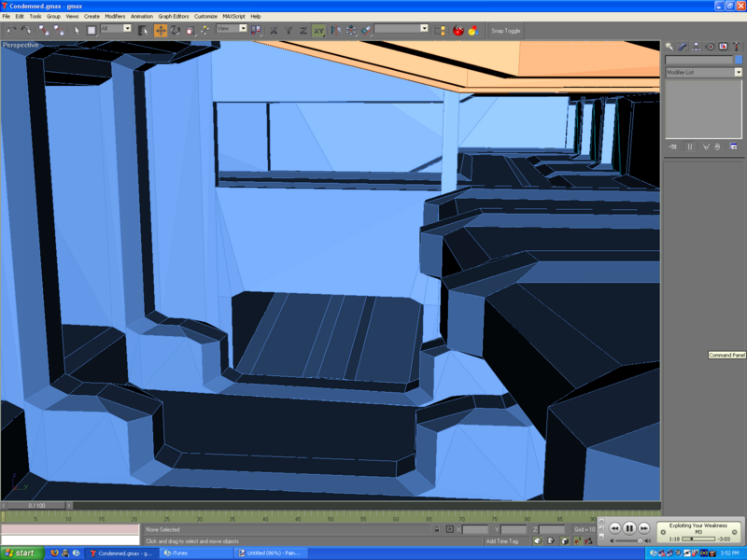Click the Align tool icon

[366, 31]
